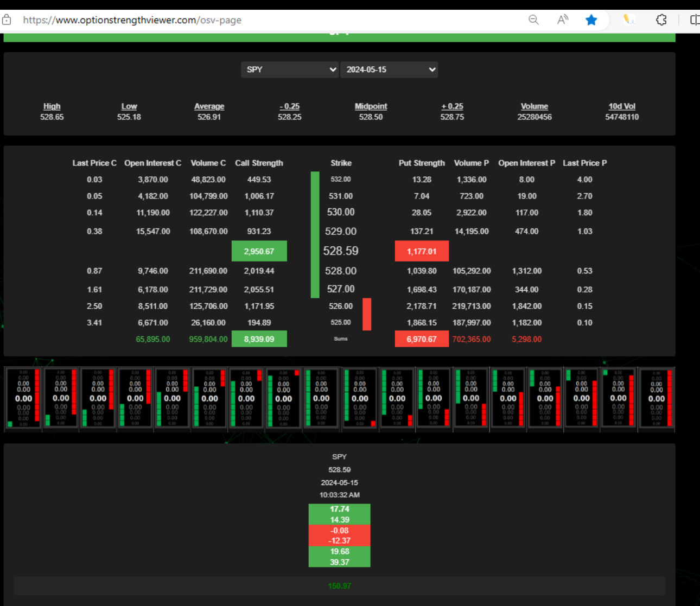This screenshot has height=606, width=700.
Task: Click the red 1,177.01 put strength cell
Action: [x=422, y=251]
